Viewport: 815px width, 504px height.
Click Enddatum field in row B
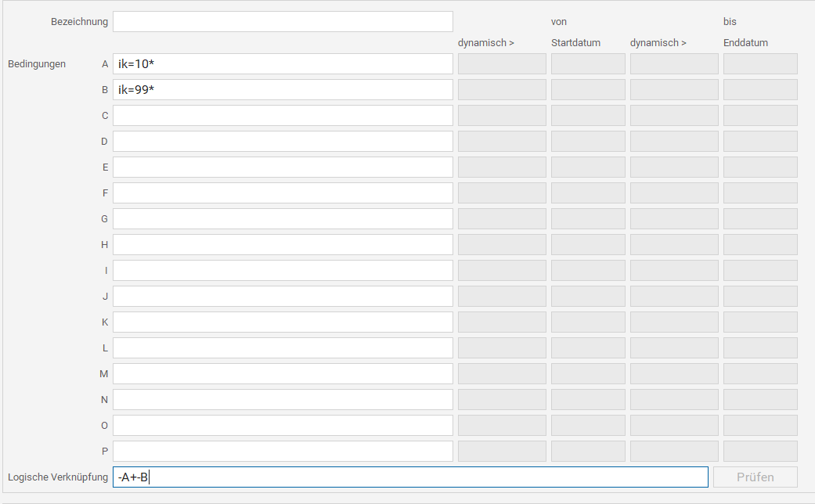(760, 90)
